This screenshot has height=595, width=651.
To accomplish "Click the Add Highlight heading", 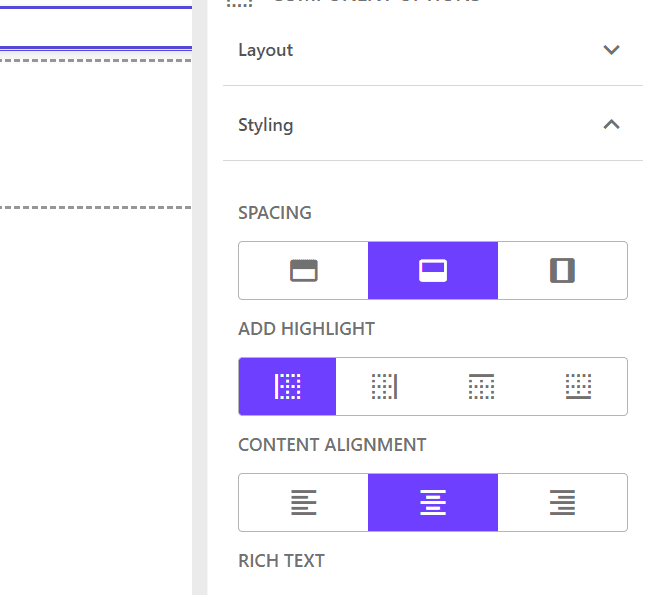I will 306,329.
